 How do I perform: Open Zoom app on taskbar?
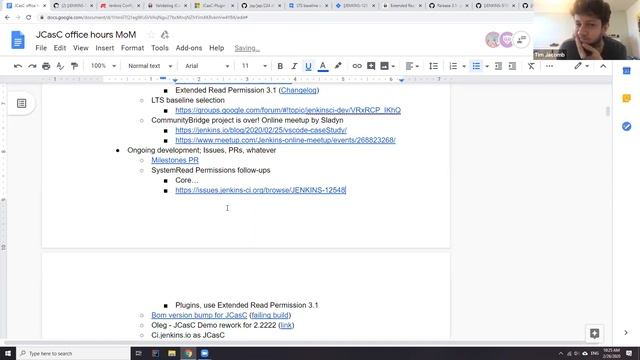tap(204, 353)
